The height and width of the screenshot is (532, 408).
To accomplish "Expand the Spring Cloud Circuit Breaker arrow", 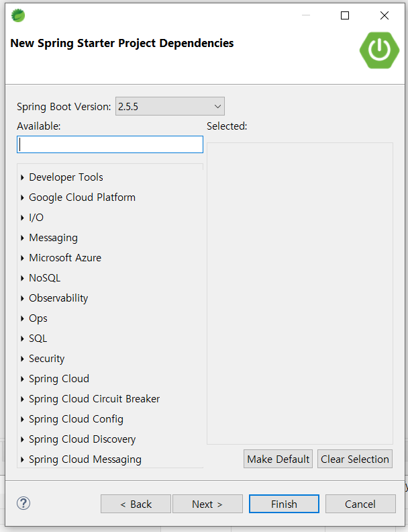I will coord(22,399).
